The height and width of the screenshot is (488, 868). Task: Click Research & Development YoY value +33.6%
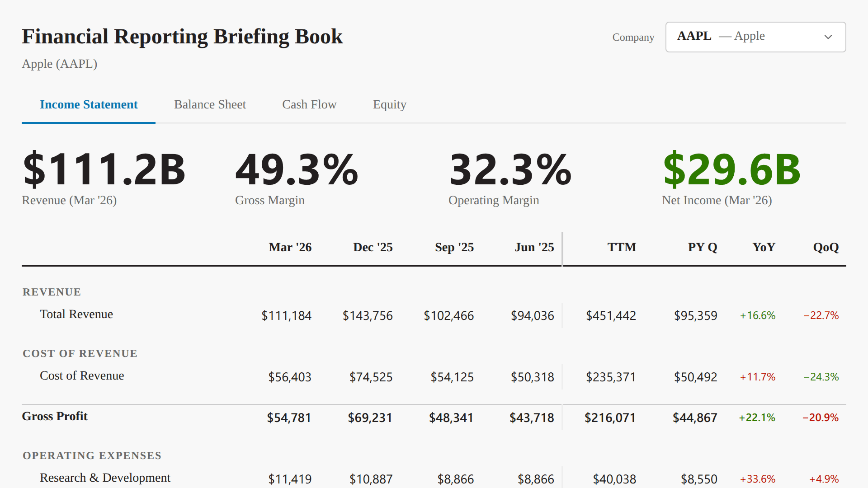(x=757, y=479)
